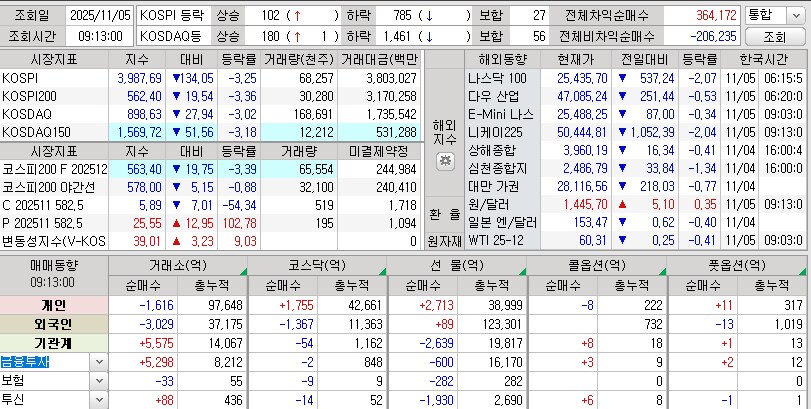Click the 상해종합 row label
The width and height of the screenshot is (811, 409).
click(491, 150)
